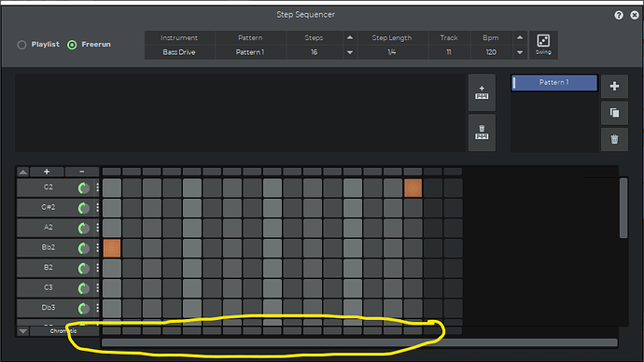The width and height of the screenshot is (644, 362).
Task: Click the plus button above note rows
Action: [x=47, y=172]
